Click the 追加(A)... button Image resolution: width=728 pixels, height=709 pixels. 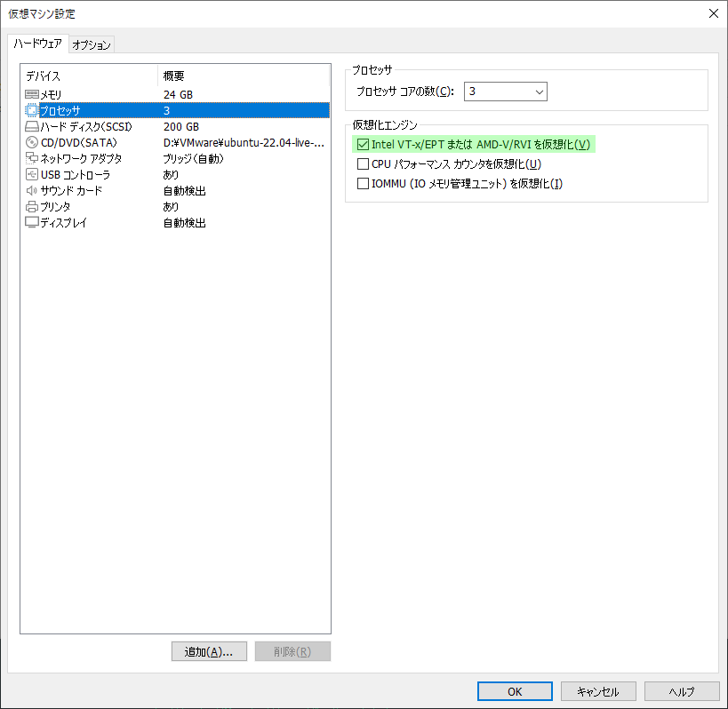(x=209, y=651)
